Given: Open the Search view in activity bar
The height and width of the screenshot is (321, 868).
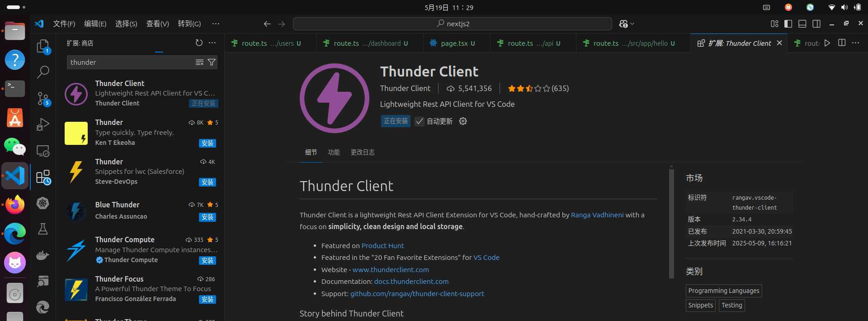Looking at the screenshot, I should (43, 72).
